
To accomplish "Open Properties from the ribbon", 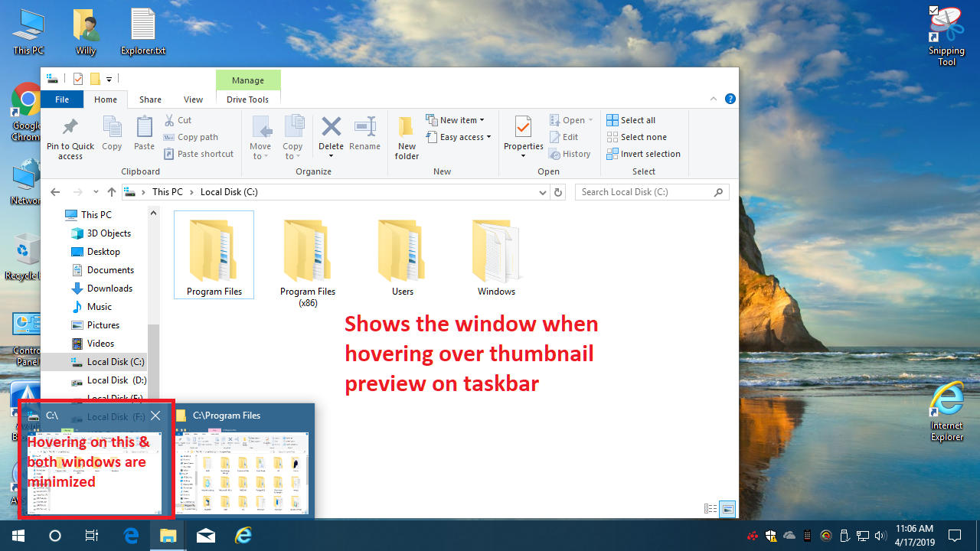I will tap(524, 137).
